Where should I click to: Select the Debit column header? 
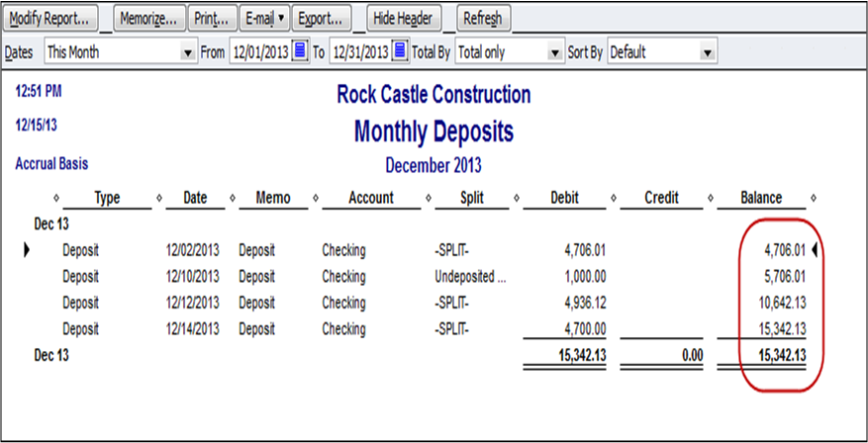(564, 198)
